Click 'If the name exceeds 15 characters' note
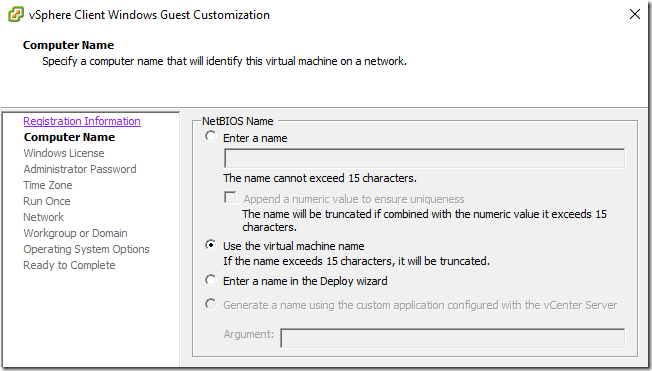This screenshot has height=371, width=652. 356,261
